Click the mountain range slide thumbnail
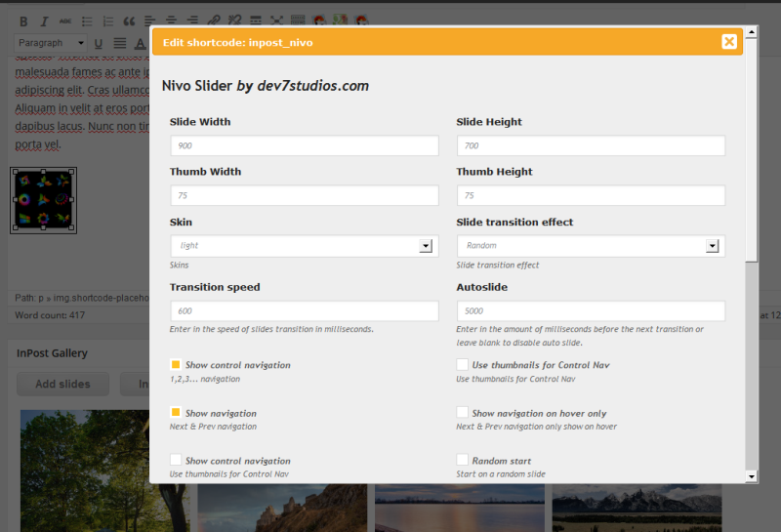Screen dimensions: 781x532 pos(637,508)
